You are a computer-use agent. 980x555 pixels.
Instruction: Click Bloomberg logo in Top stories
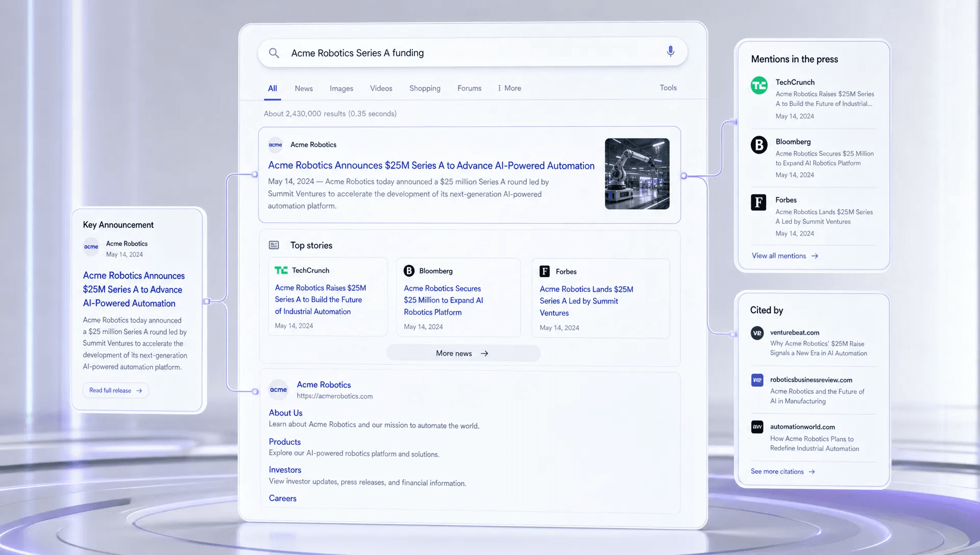click(409, 271)
